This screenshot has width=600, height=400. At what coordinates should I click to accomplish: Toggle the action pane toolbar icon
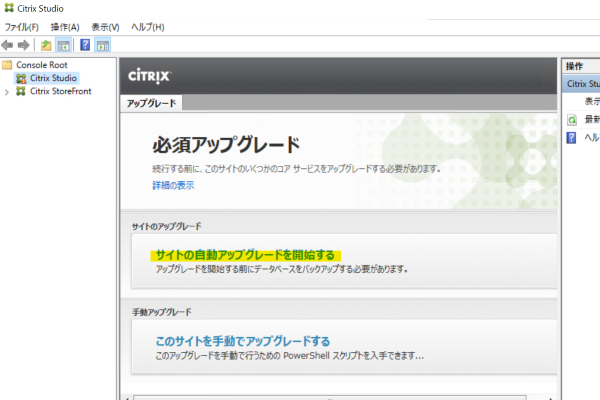103,45
